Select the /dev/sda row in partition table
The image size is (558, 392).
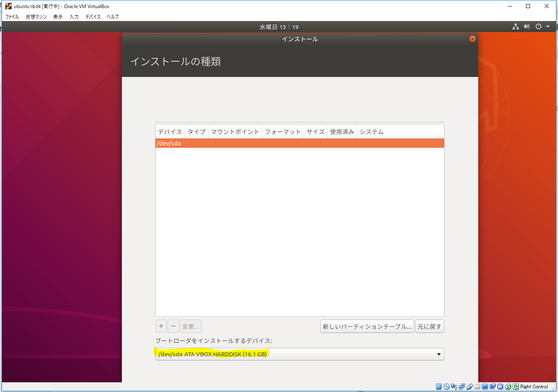coord(300,143)
